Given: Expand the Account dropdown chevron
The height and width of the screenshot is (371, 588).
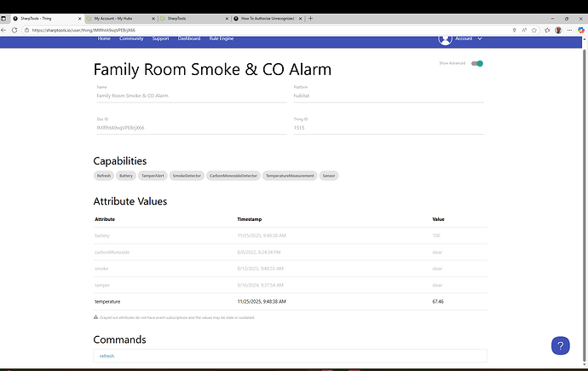Looking at the screenshot, I should tap(481, 38).
